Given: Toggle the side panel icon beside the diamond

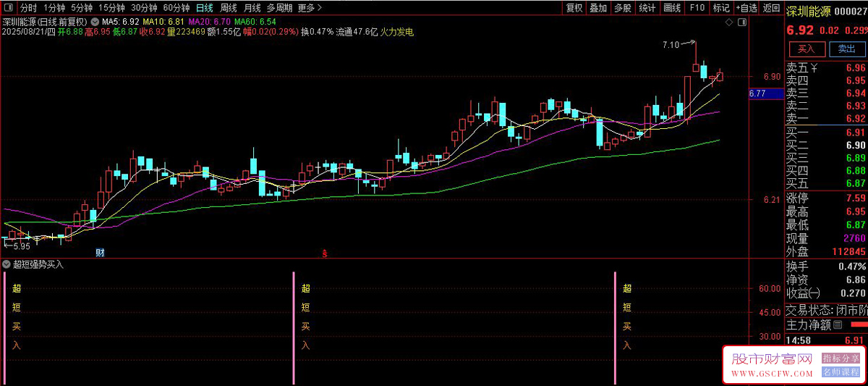Looking at the screenshot, I should coord(741,23).
